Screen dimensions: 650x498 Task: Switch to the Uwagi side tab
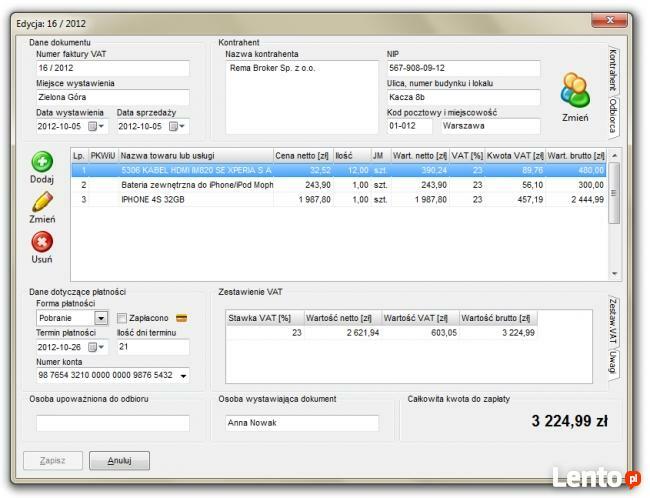613,365
